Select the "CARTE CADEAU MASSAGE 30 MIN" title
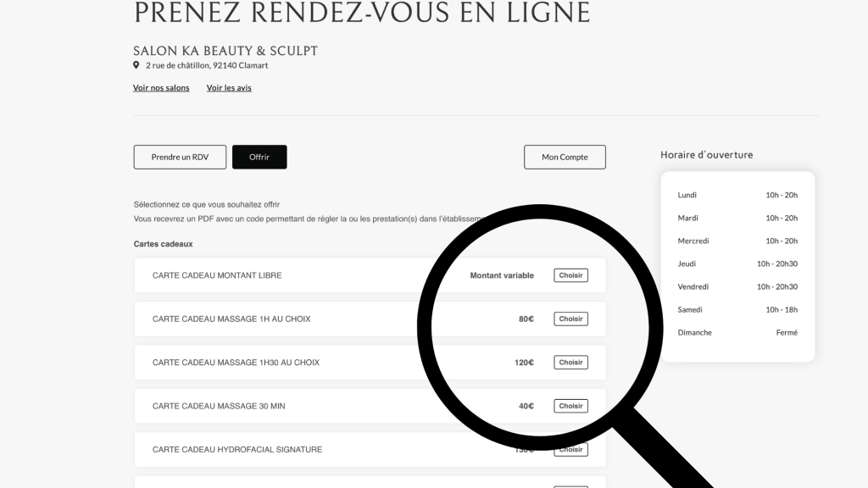Image resolution: width=868 pixels, height=488 pixels. coord(219,406)
